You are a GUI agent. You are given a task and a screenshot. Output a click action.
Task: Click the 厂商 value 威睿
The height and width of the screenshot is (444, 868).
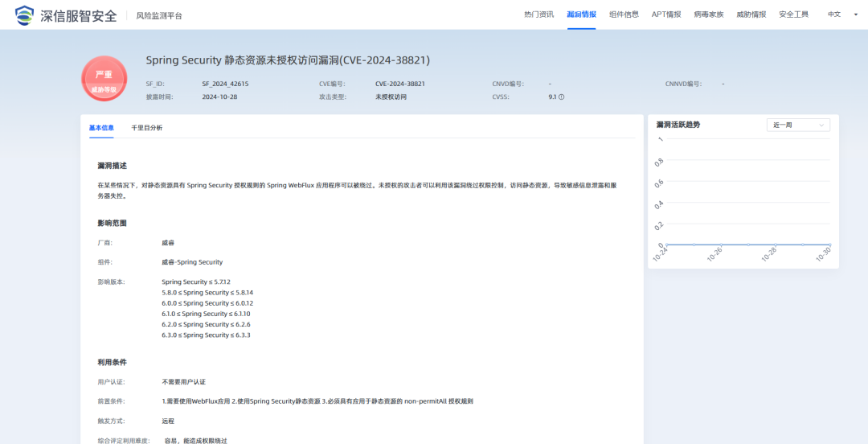pyautogui.click(x=168, y=243)
